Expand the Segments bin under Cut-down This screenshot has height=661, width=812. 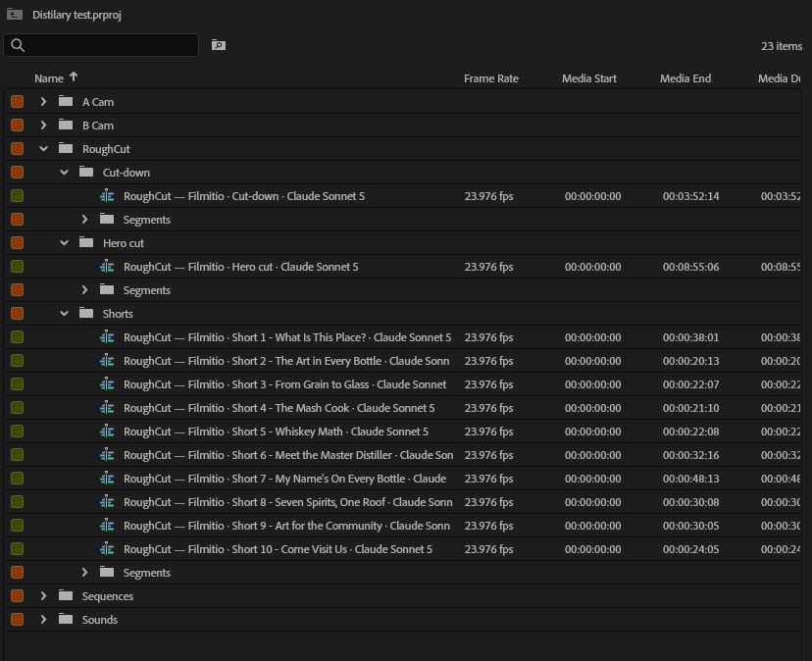85,219
